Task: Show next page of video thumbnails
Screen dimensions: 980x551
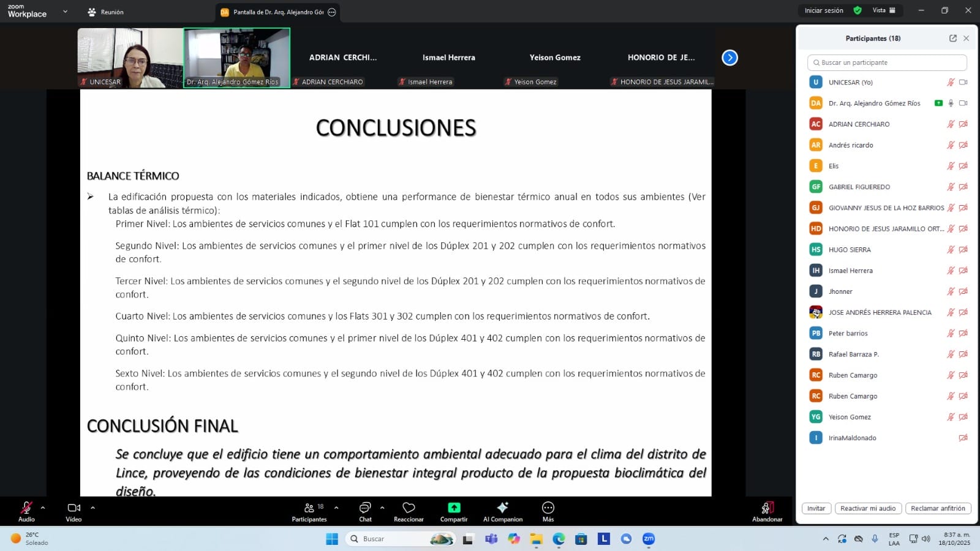Action: point(729,58)
